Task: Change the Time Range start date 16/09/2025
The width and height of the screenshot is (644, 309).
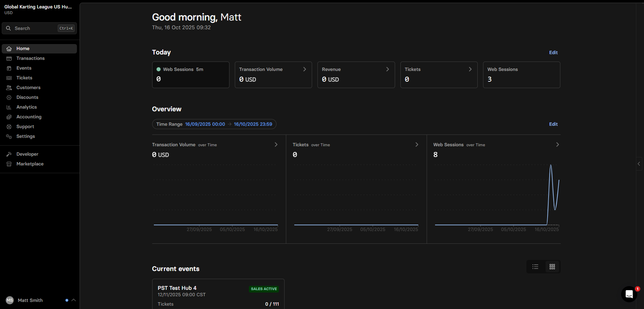Action: click(x=205, y=124)
